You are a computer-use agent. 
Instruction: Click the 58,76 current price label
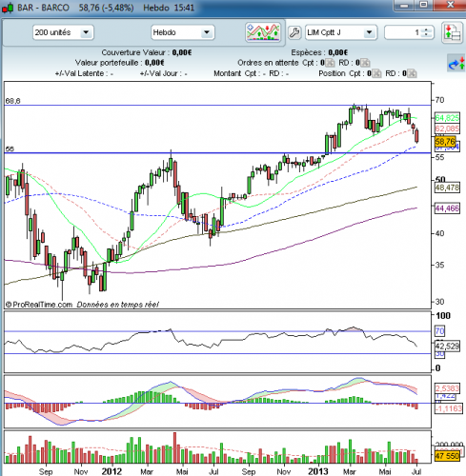[x=445, y=141]
